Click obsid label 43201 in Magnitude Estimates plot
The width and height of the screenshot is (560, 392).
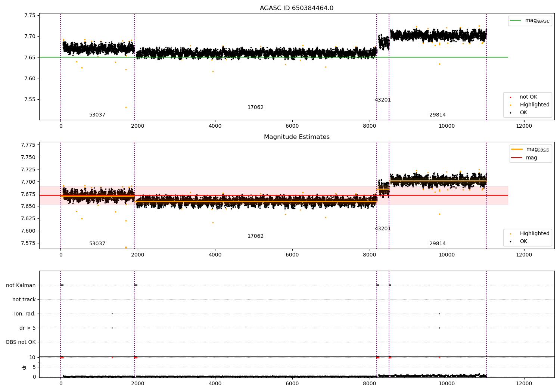(x=383, y=229)
